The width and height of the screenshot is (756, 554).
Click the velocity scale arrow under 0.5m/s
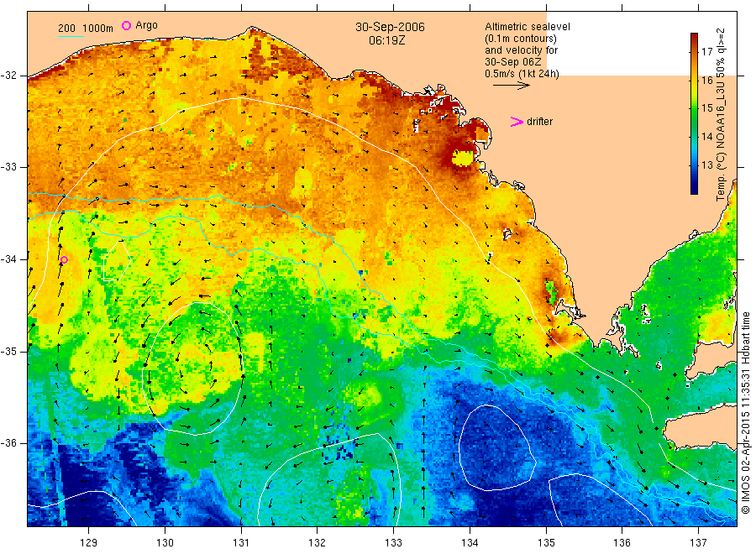(511, 86)
